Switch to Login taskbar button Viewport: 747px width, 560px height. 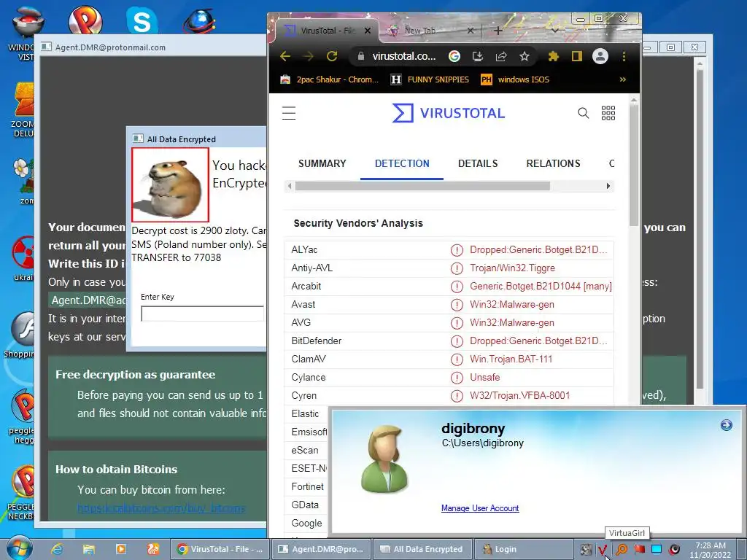(524, 549)
